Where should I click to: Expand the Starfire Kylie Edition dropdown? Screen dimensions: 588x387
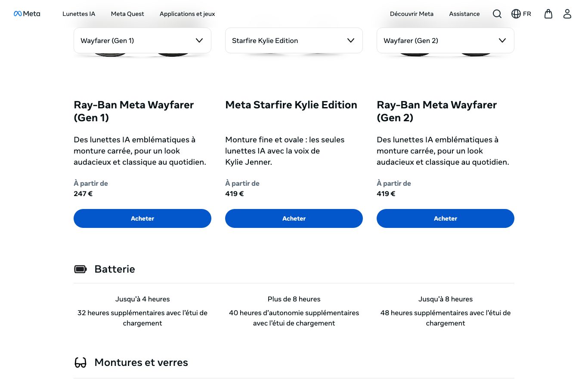coord(294,40)
